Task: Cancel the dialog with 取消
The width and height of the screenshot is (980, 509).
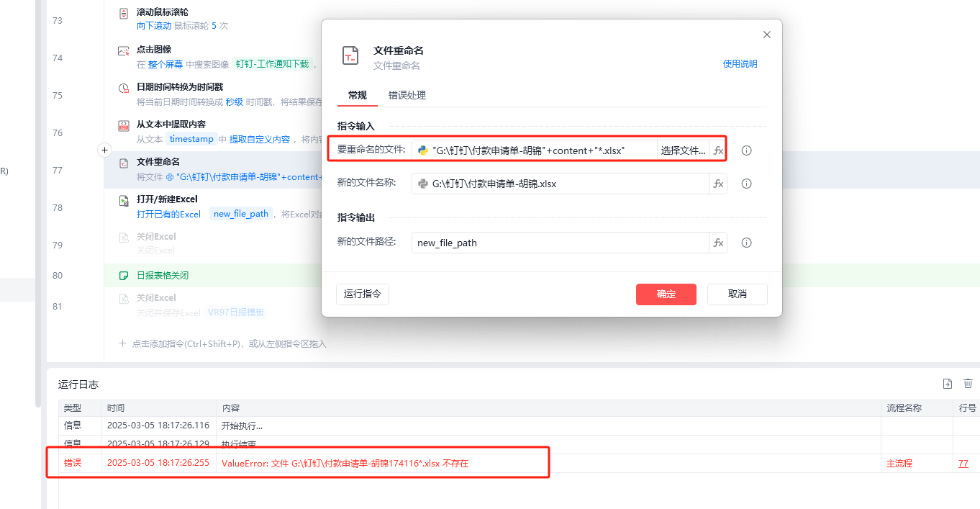Action: [x=738, y=294]
